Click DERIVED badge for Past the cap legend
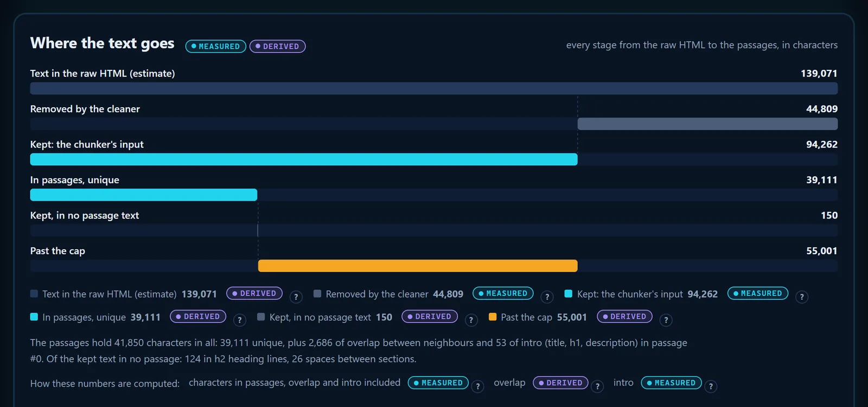The image size is (868, 407). 625,316
